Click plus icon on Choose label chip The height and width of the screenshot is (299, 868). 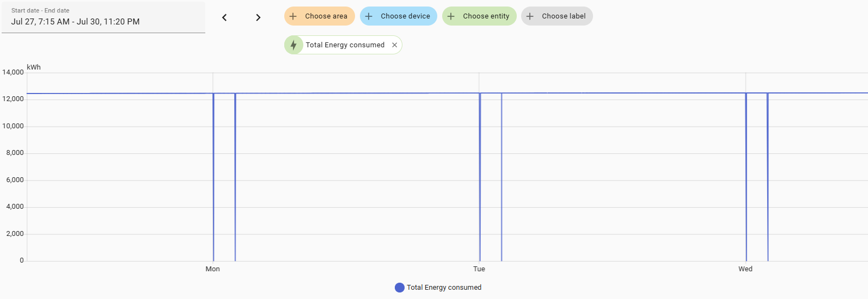(530, 16)
